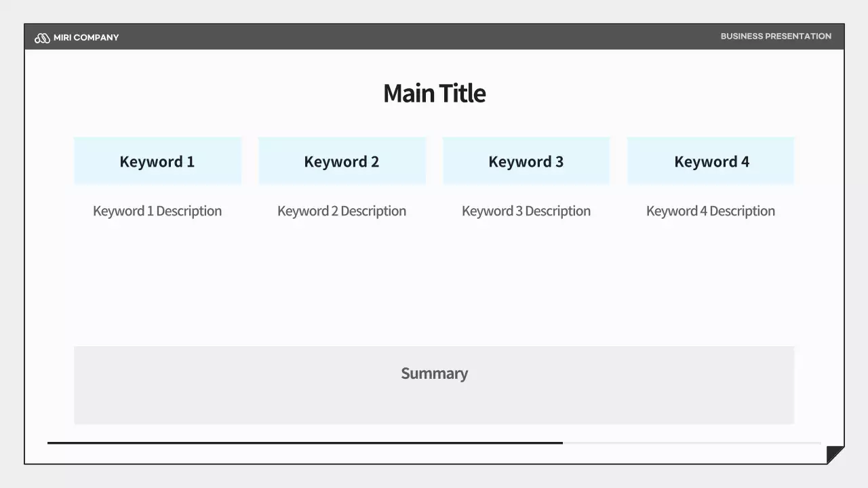Select the Keyword 3 box

[x=526, y=161]
